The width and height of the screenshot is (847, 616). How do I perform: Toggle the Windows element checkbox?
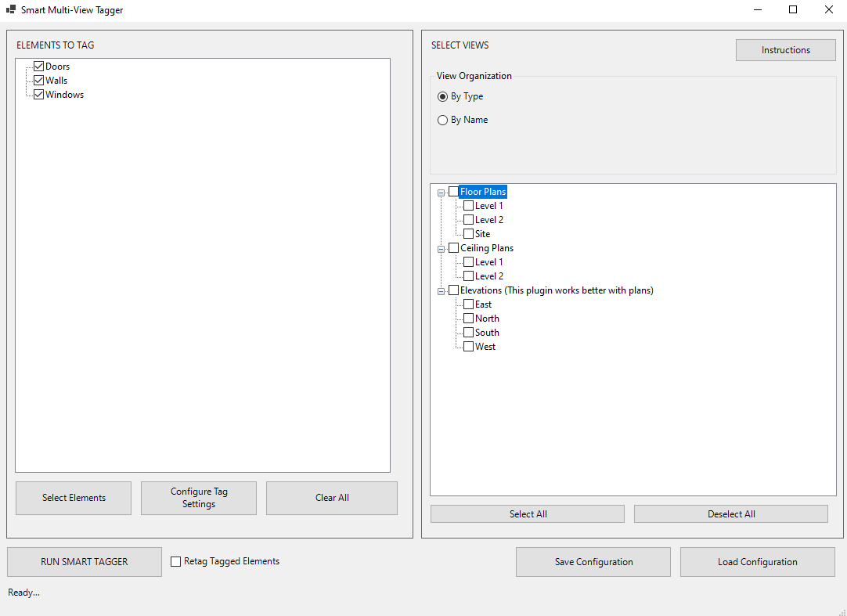(x=38, y=94)
